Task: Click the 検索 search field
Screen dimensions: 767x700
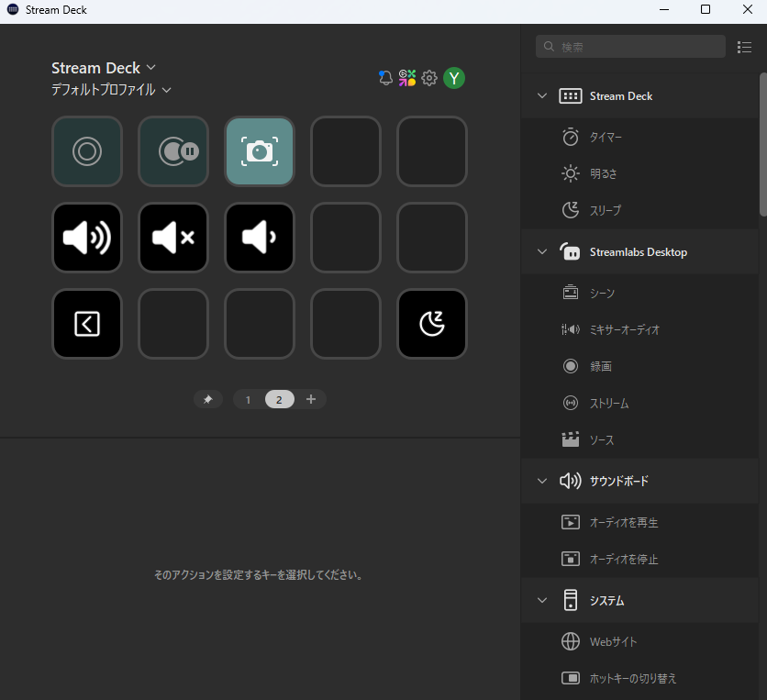Action: click(630, 47)
